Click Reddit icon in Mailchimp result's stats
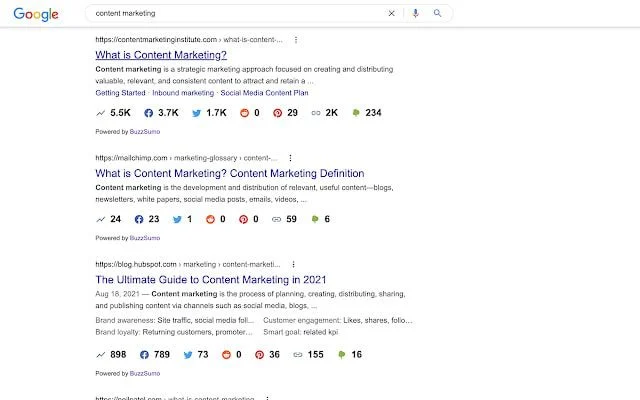 pyautogui.click(x=210, y=220)
